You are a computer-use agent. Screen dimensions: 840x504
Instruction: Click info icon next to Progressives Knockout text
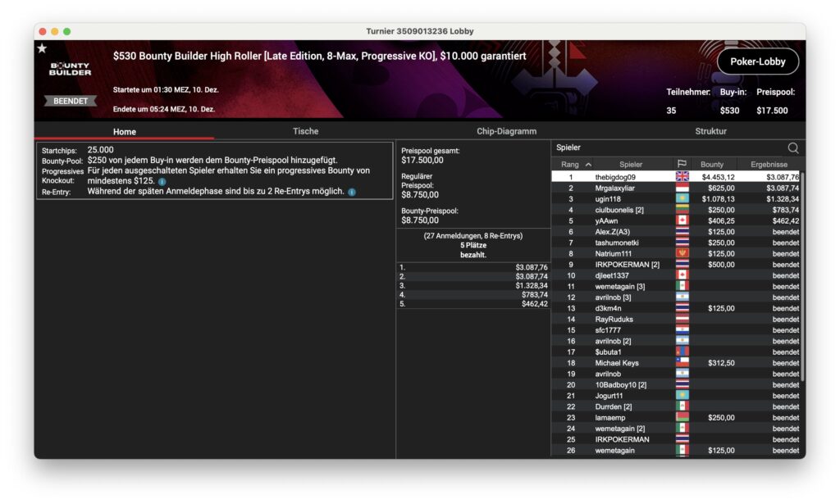(162, 181)
